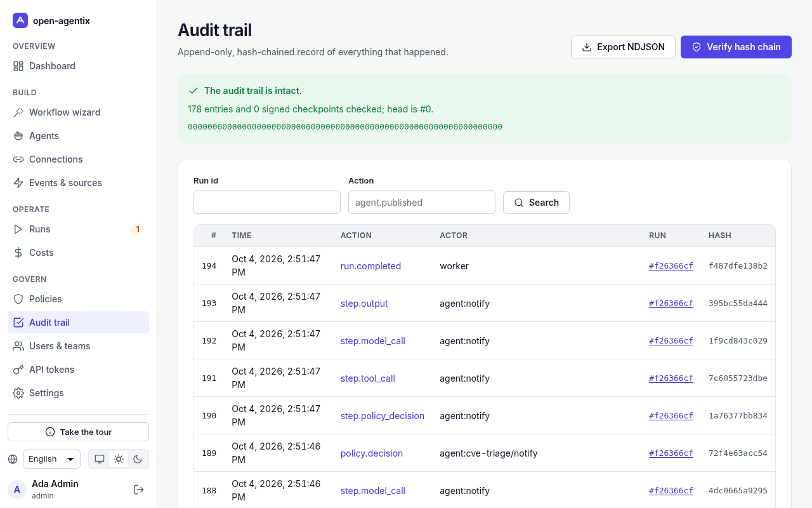Click Export NDJSON button
Viewport: 812px width, 508px height.
pyautogui.click(x=623, y=47)
